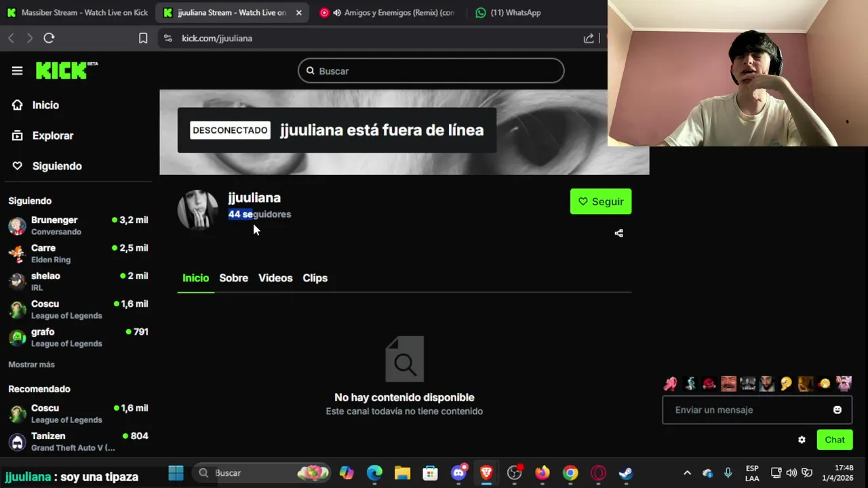Pick the thinking yellow emoji emote
The width and height of the screenshot is (868, 488).
tap(786, 384)
